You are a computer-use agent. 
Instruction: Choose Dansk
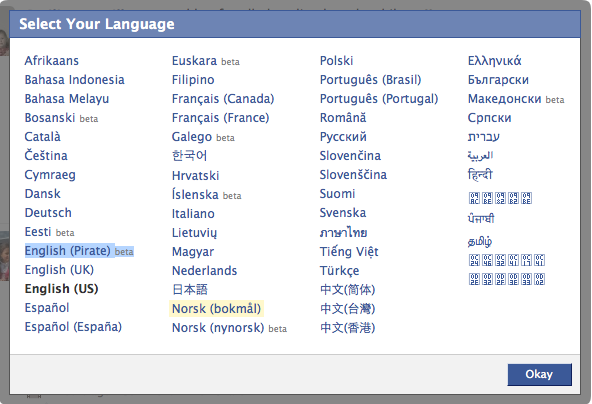(x=42, y=193)
